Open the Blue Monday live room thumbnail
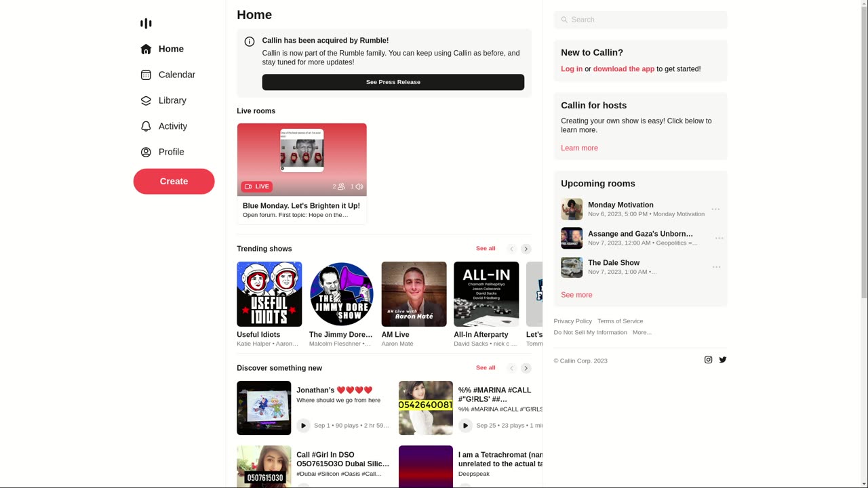The image size is (868, 488). [x=302, y=160]
